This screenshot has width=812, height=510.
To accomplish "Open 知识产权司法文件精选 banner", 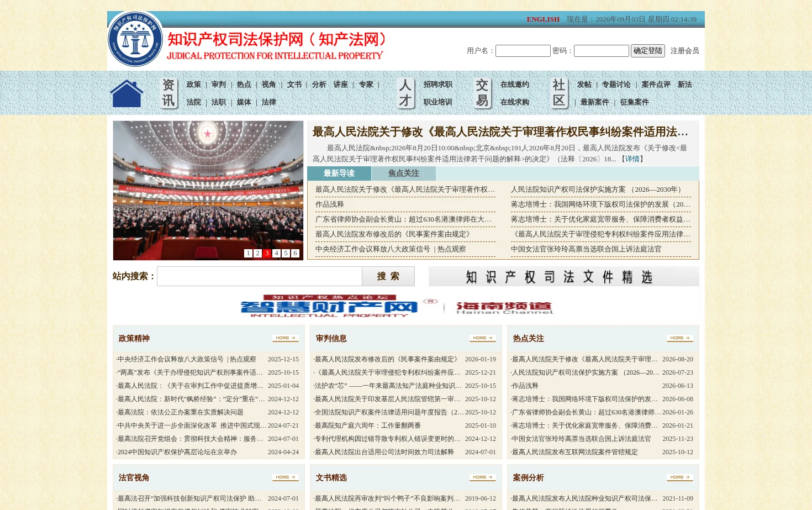I will [x=564, y=276].
